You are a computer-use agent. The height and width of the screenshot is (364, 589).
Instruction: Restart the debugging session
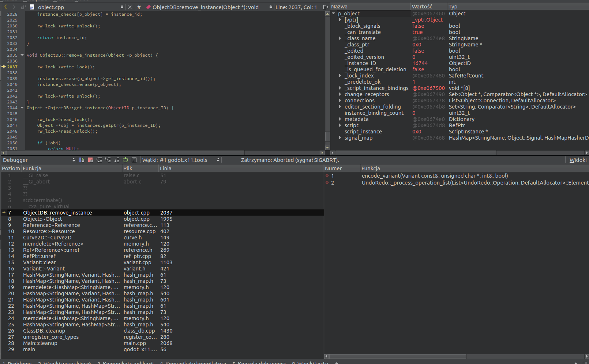click(125, 160)
